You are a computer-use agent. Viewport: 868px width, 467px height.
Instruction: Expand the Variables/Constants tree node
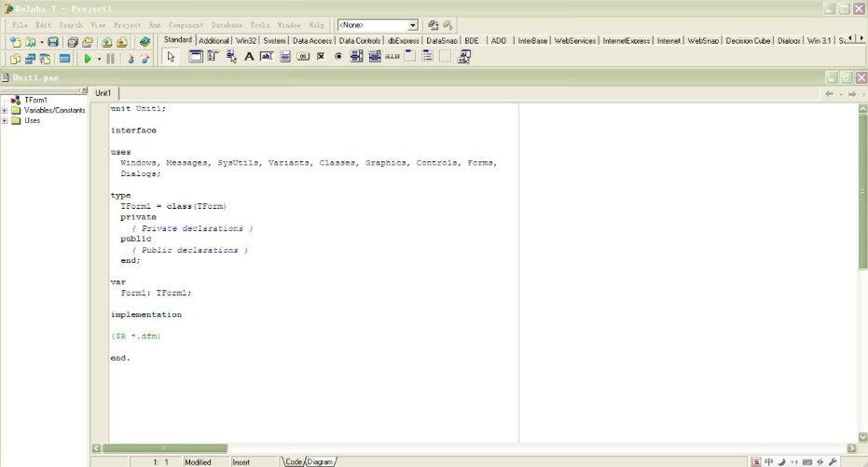coord(5,111)
